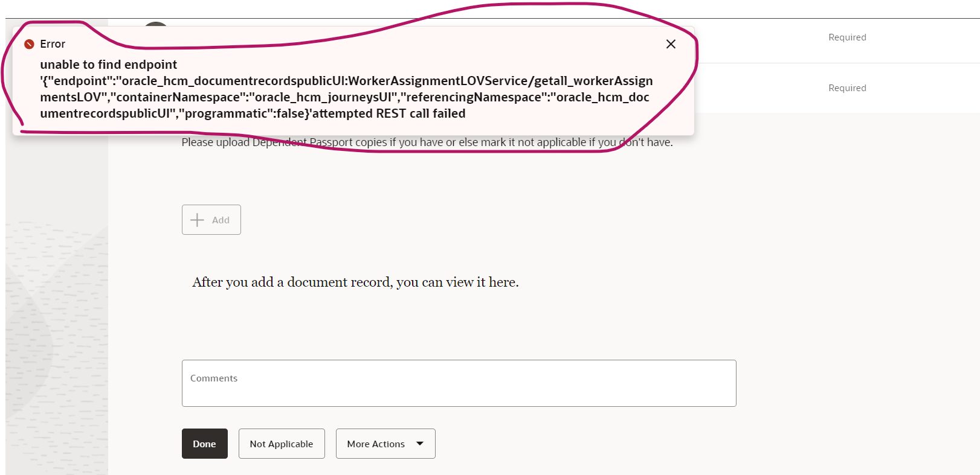Click the 'Error' heading in notification

click(x=53, y=44)
